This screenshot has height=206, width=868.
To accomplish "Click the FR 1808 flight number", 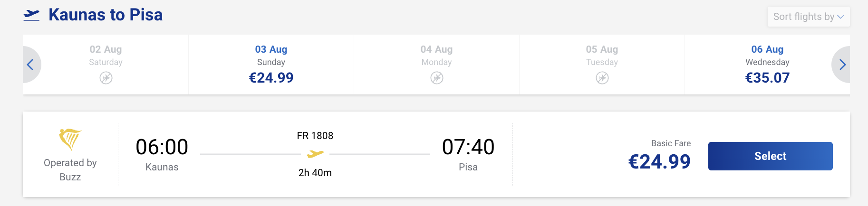I will tap(315, 136).
